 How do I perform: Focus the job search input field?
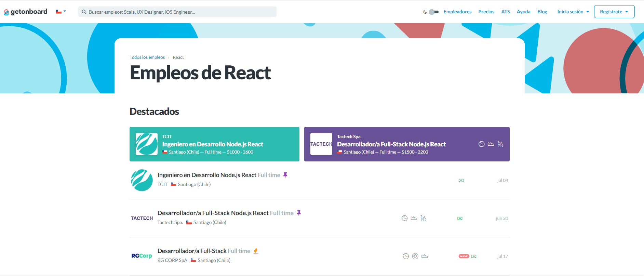point(177,12)
